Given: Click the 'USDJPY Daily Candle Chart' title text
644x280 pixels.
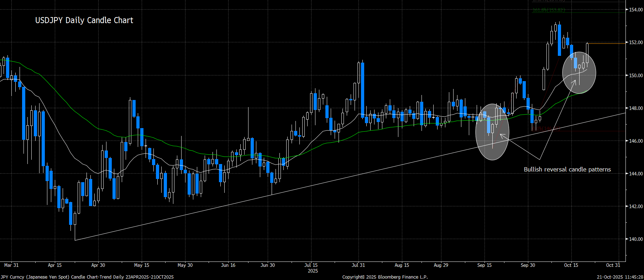Looking at the screenshot, I should (84, 20).
